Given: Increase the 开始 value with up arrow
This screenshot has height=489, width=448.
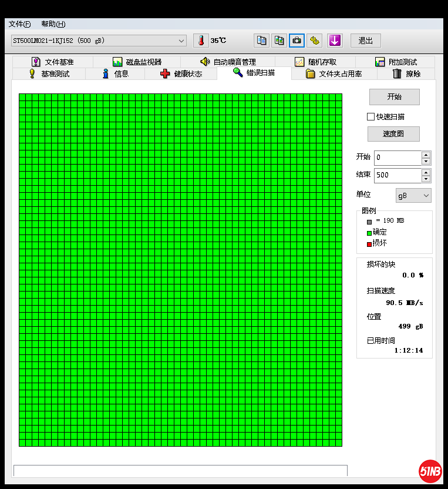Looking at the screenshot, I should pyautogui.click(x=426, y=155).
